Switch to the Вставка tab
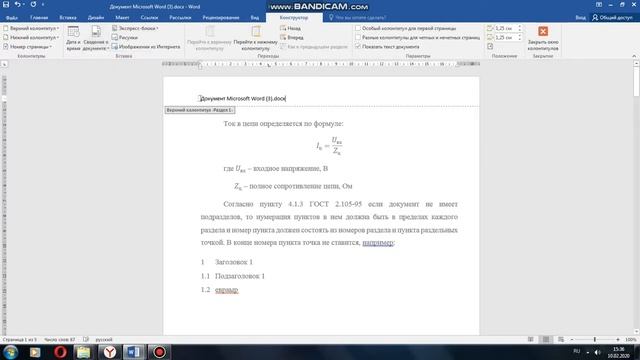 coord(68,18)
